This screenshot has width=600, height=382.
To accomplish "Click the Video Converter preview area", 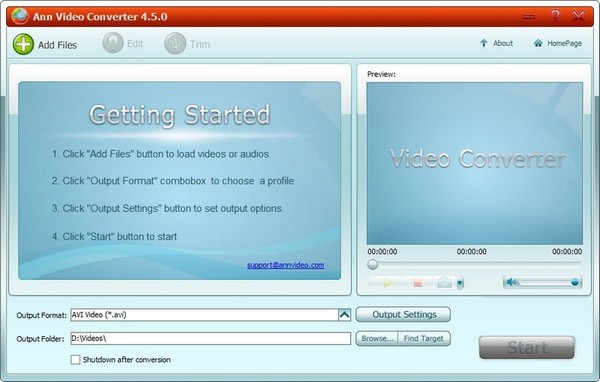I will (x=474, y=163).
